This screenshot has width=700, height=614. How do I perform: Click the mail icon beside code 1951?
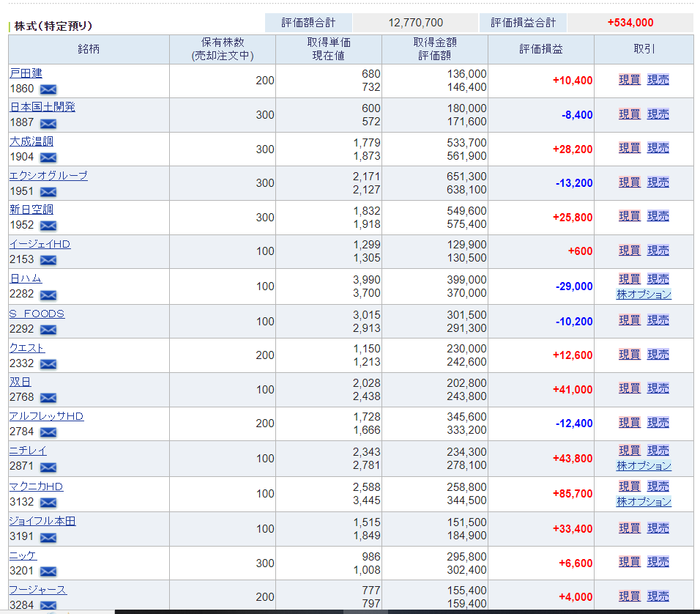48,192
